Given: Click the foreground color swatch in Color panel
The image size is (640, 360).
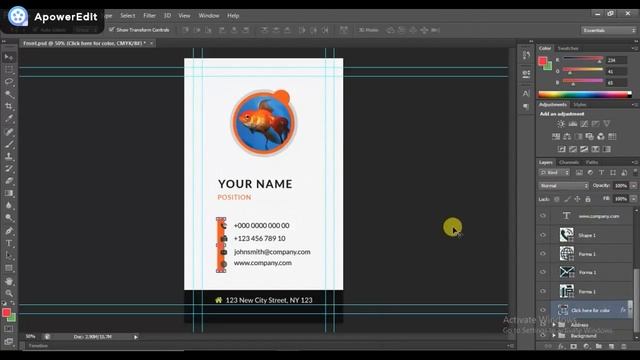Looking at the screenshot, I should coord(542,61).
